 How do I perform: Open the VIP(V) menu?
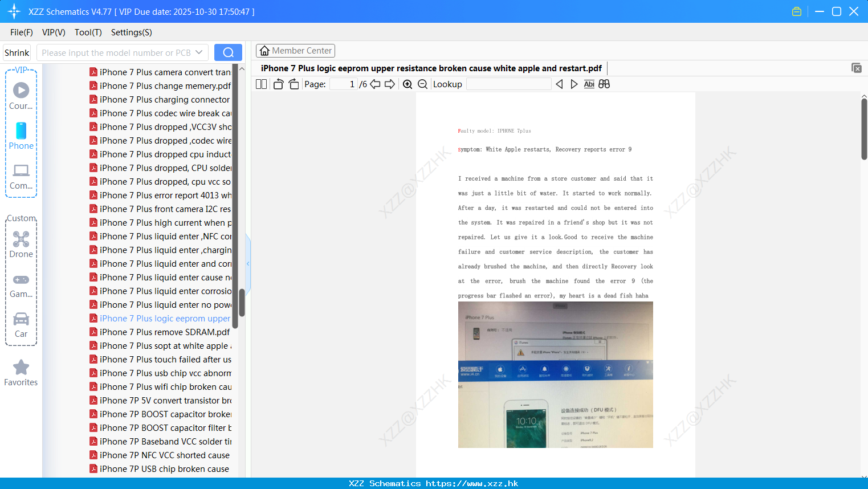coord(54,32)
